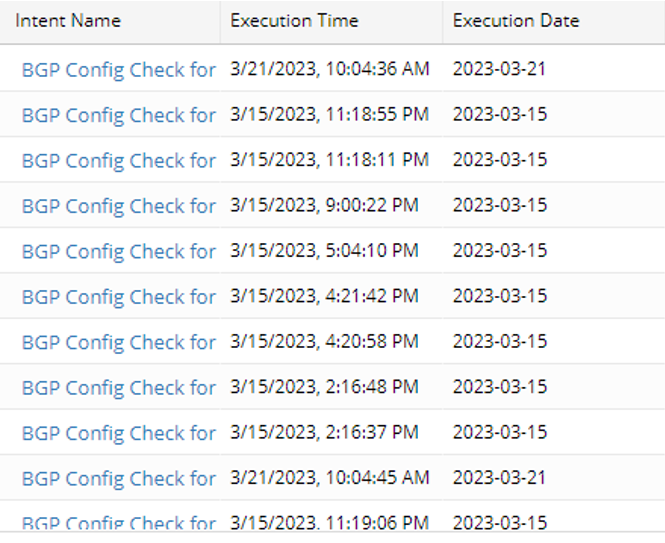Click execution date in the 10:04:36 AM row
The height and width of the screenshot is (543, 665).
pos(500,69)
